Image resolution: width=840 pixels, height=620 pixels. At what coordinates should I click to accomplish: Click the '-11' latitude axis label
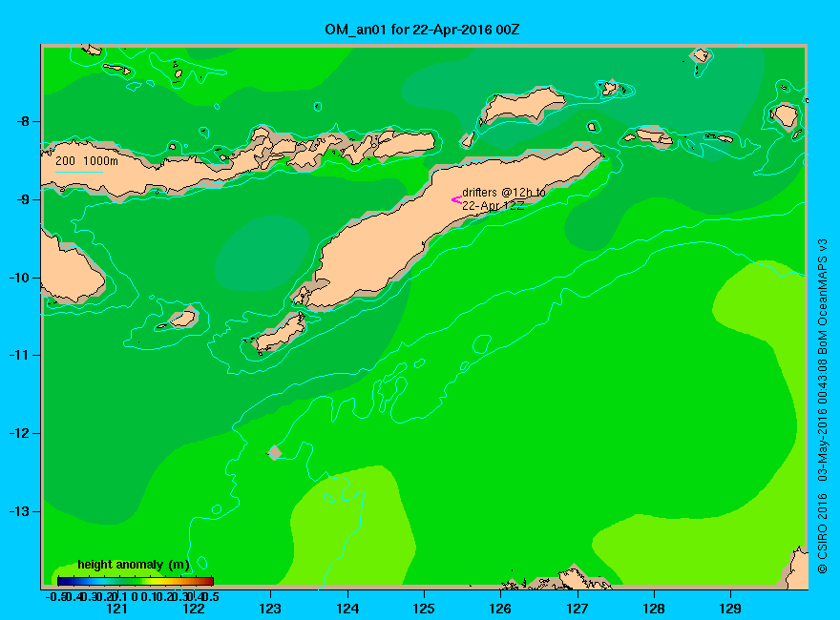[19, 355]
